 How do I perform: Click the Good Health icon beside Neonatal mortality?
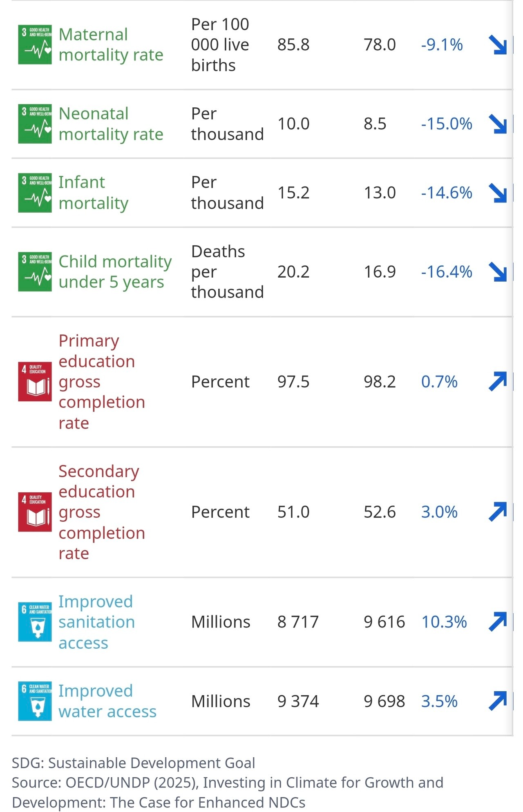pos(35,124)
